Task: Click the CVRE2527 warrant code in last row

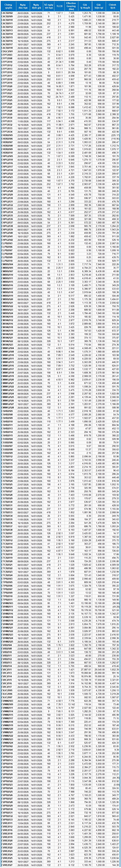Action: [x=7, y=866]
